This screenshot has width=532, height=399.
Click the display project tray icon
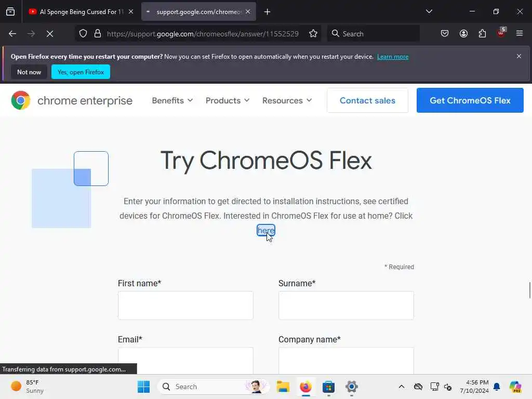(434, 387)
